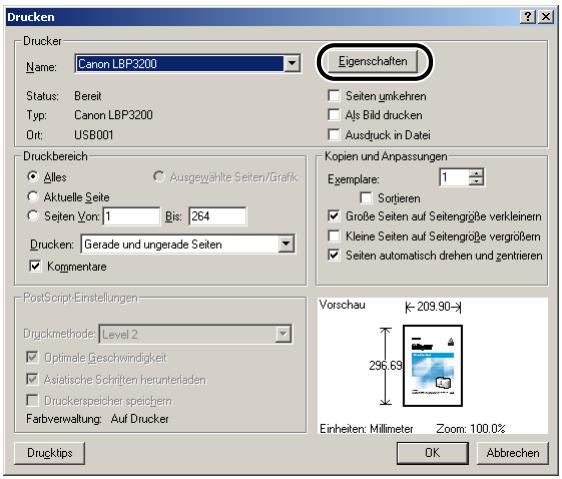Click the page preview thumbnail
This screenshot has height=479, width=562.
(x=433, y=366)
